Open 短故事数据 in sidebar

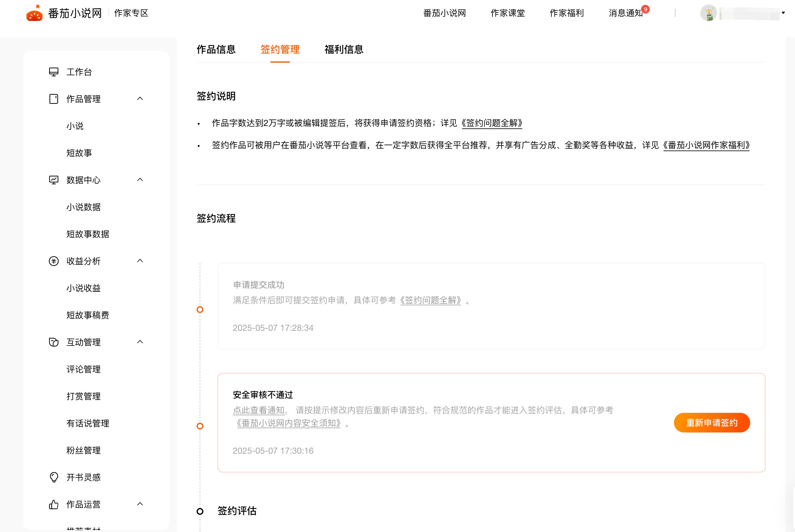coord(88,234)
